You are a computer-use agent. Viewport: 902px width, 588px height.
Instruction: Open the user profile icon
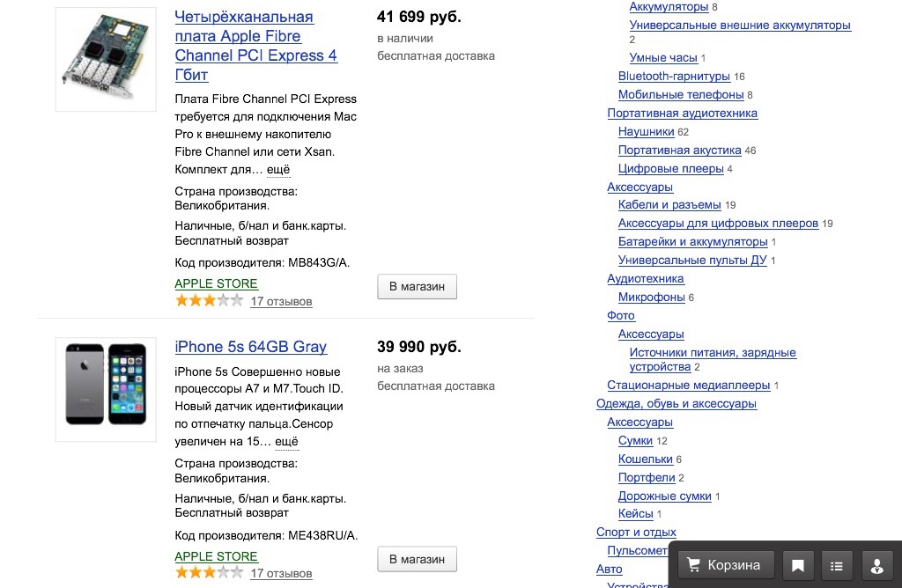tap(876, 566)
